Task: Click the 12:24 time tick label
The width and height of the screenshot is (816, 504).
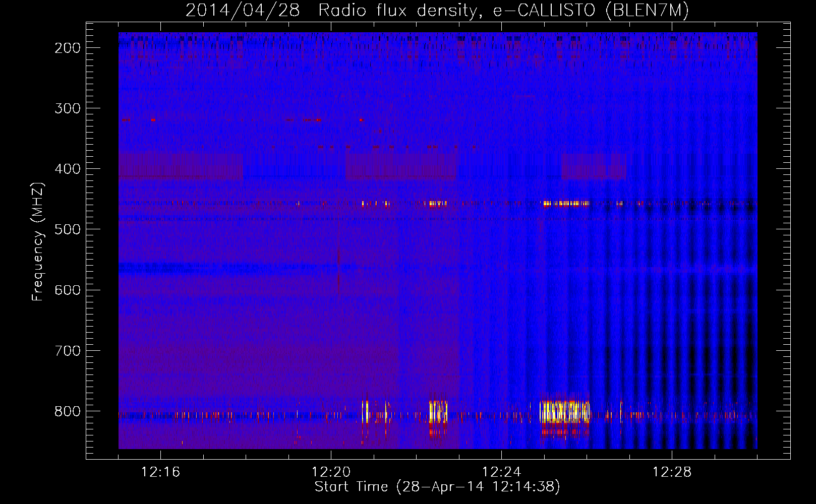Action: click(x=501, y=472)
